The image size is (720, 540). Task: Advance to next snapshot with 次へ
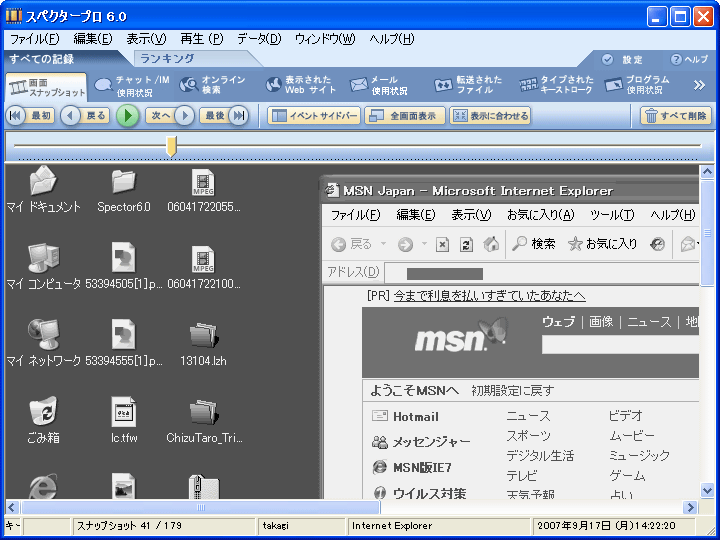170,115
